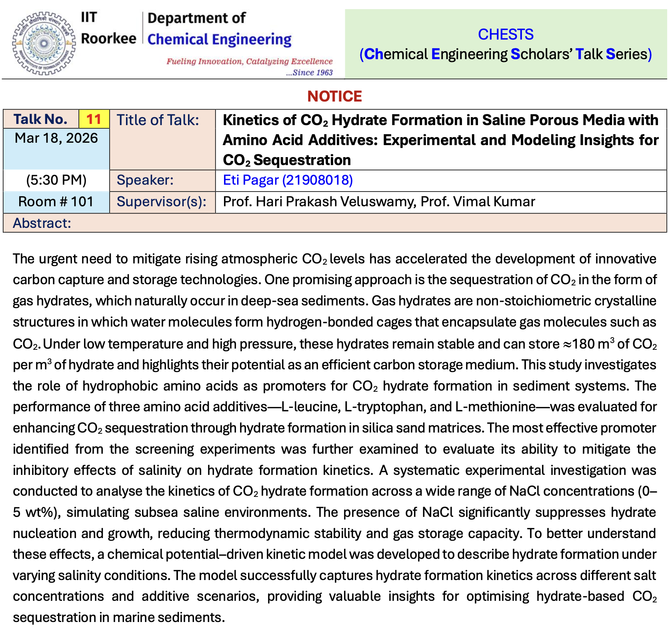Select the yellow talk number 11 cell
The width and height of the screenshot is (672, 628).
[x=94, y=119]
